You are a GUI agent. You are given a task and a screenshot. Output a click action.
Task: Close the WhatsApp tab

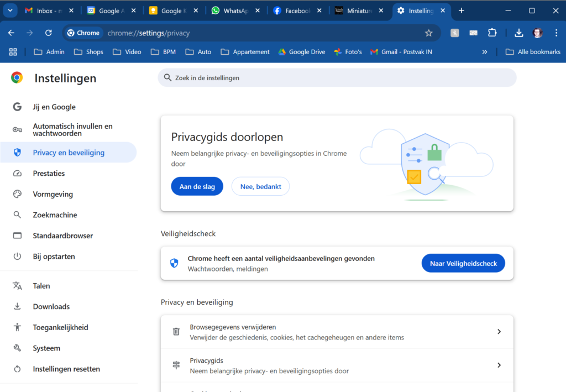pos(258,11)
